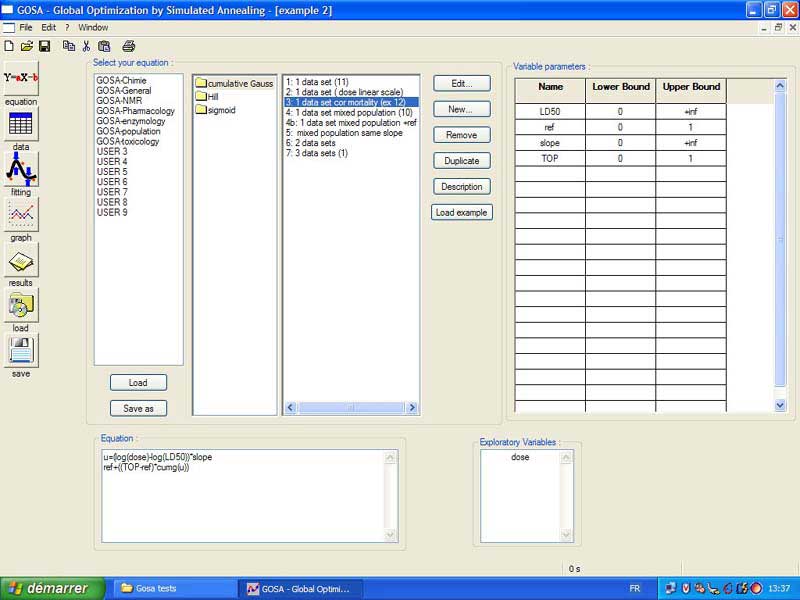Image resolution: width=800 pixels, height=600 pixels.
Task: Open the graph sidebar icon
Action: tap(21, 214)
